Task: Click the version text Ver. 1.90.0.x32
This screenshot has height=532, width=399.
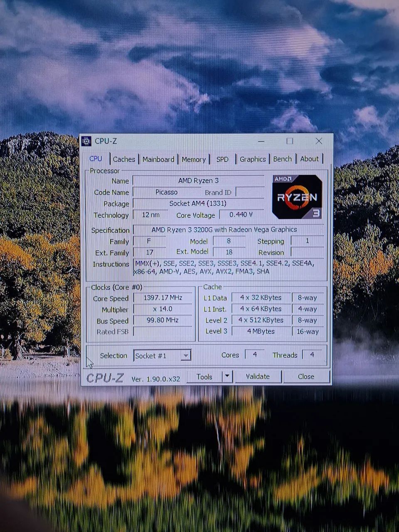Action: 156,379
